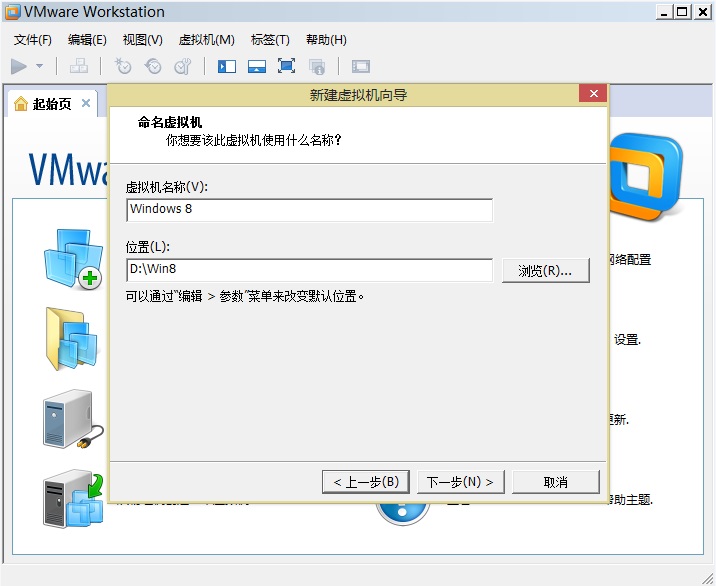Viewport: 716px width, 586px height.
Task: Open the 视图(V) menu
Action: click(142, 40)
